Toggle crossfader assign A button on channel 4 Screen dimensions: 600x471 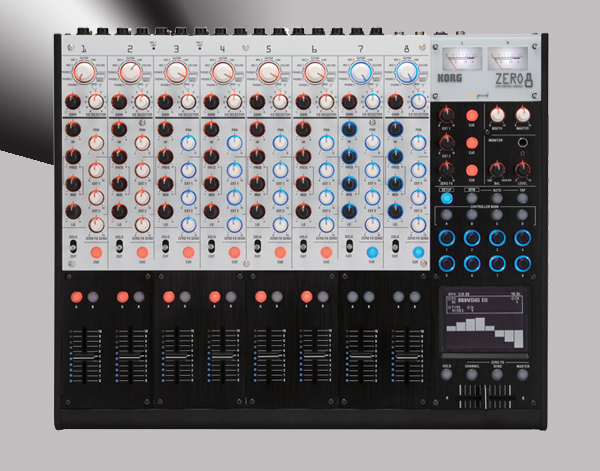pos(214,297)
